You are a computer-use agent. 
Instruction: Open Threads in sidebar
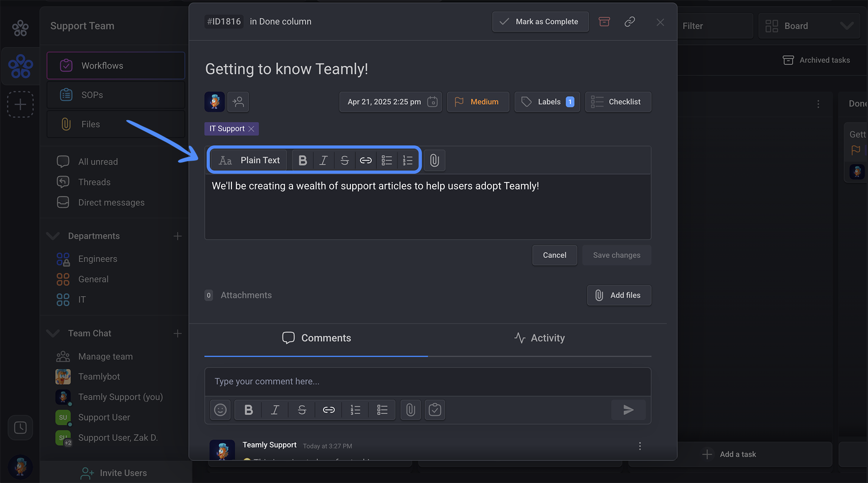coord(94,182)
